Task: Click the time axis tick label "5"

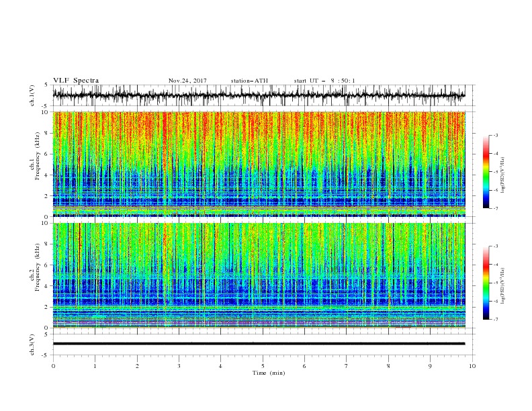Action: (263, 366)
